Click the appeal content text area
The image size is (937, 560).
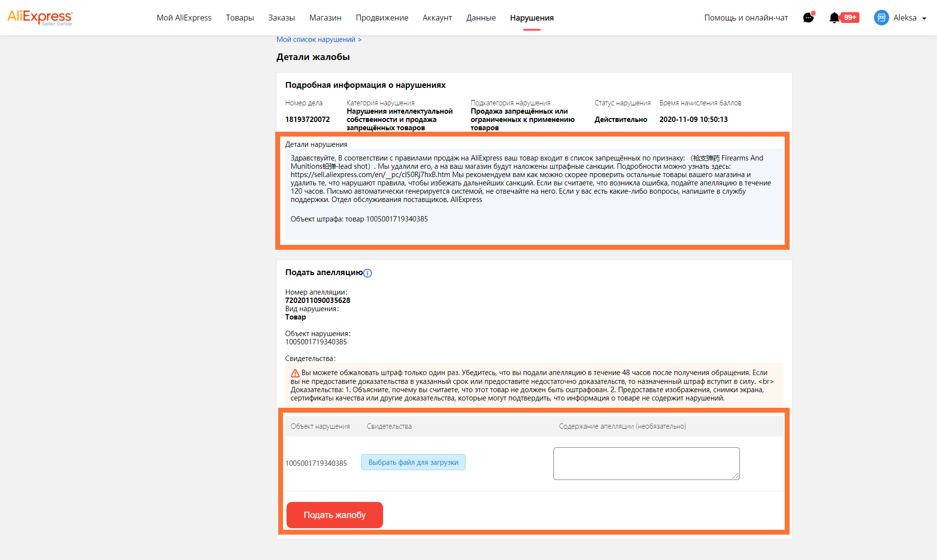pyautogui.click(x=646, y=463)
